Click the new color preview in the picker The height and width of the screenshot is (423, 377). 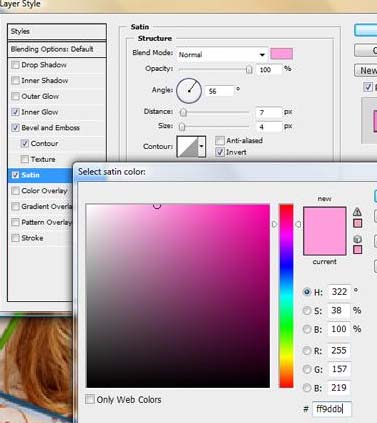324,219
